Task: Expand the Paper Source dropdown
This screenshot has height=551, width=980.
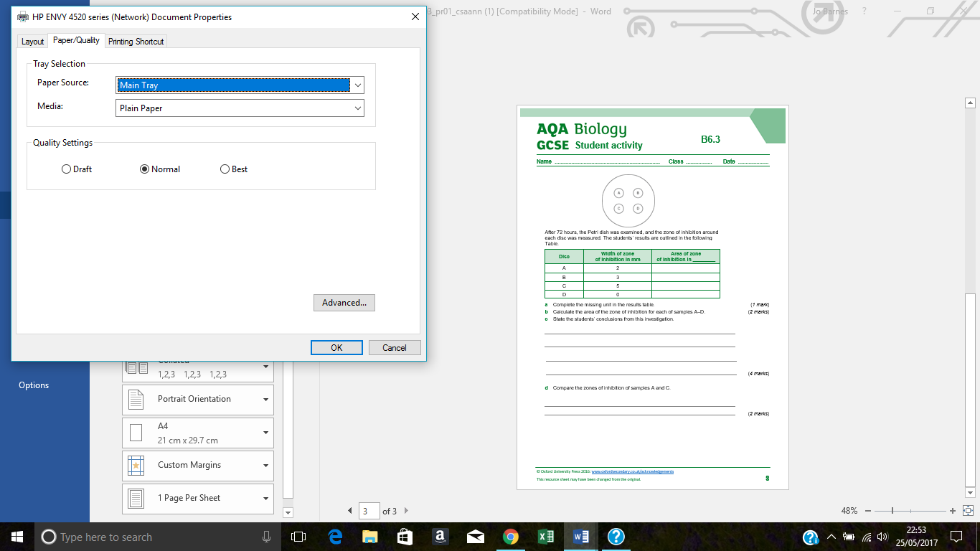Action: tap(357, 85)
